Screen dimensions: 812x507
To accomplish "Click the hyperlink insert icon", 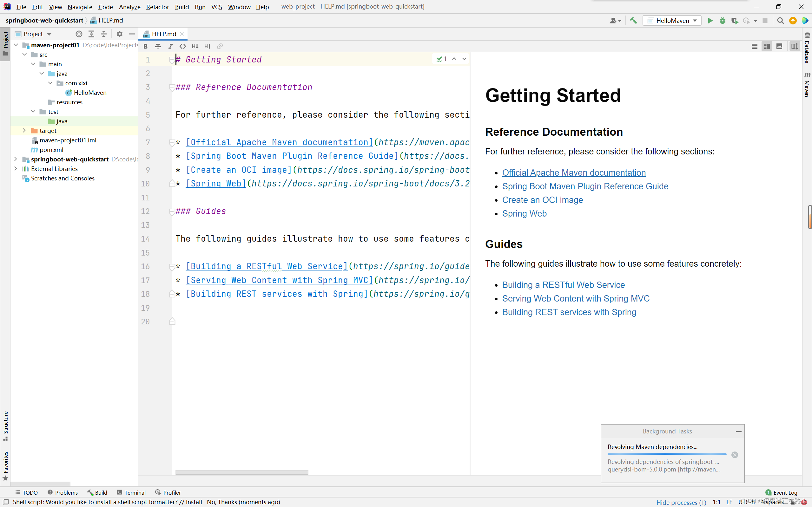I will pos(220,46).
